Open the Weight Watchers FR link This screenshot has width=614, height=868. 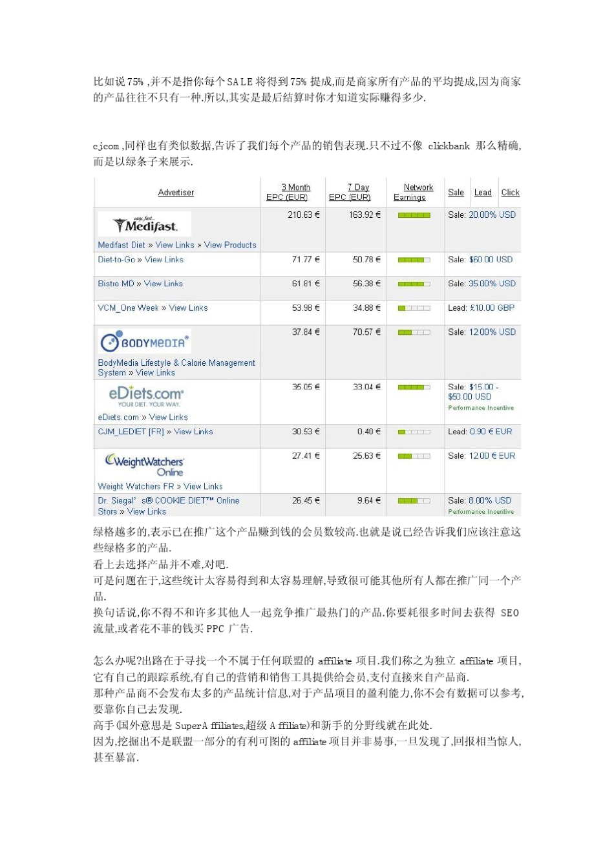pyautogui.click(x=136, y=487)
